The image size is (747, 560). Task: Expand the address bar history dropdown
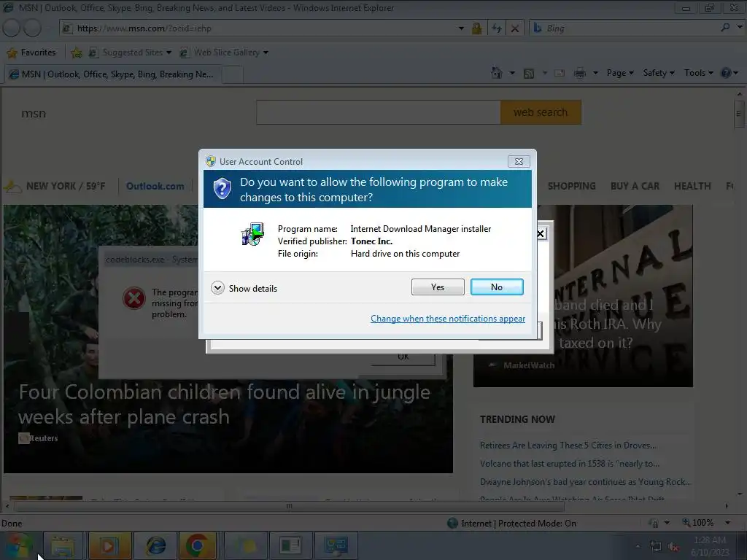coord(461,28)
